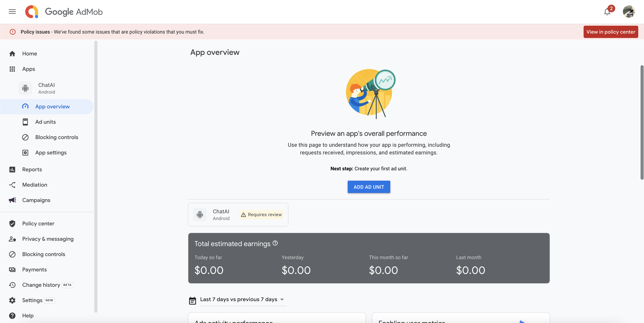Open Reports from sidebar
Image resolution: width=644 pixels, height=323 pixels.
[32, 170]
